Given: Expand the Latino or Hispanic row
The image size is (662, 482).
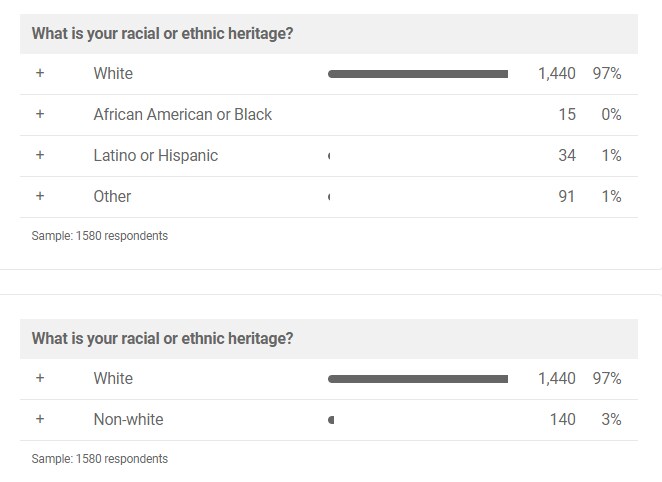Looking at the screenshot, I should (x=40, y=155).
